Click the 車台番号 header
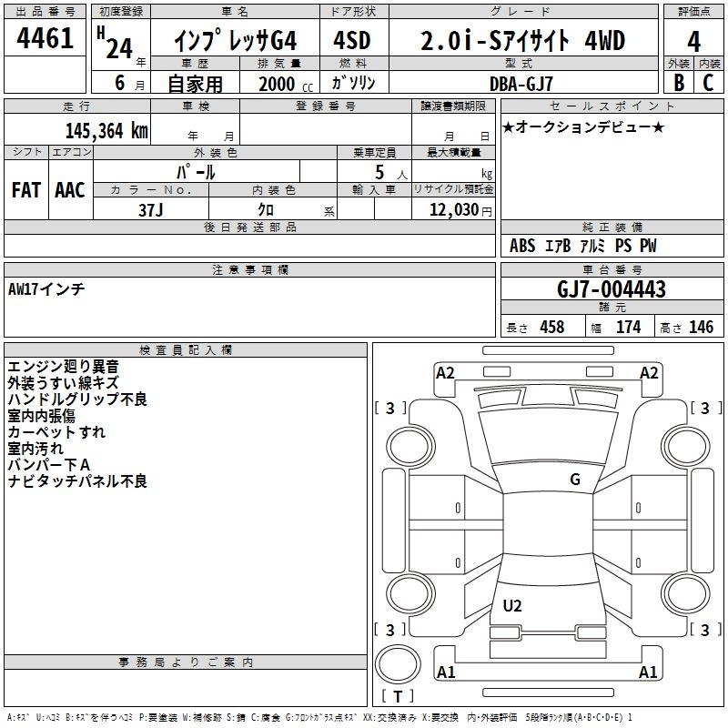Viewport: 728px width, 728px height. click(x=612, y=269)
